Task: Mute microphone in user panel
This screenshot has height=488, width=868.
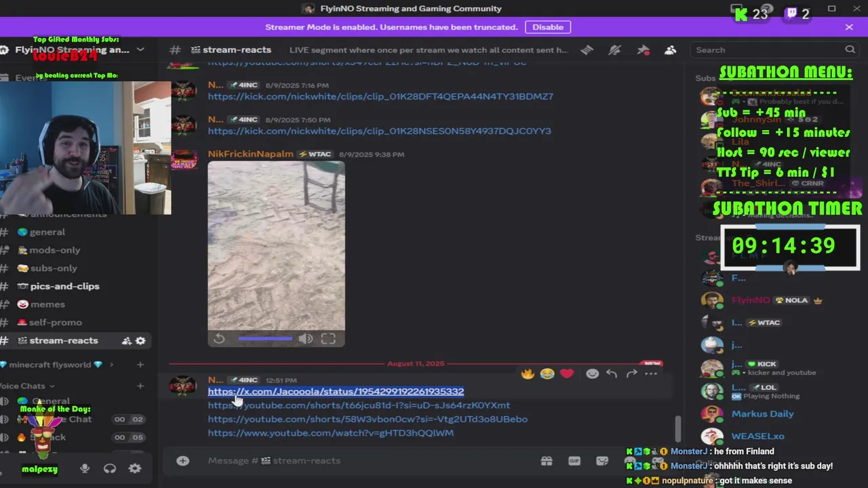Action: [x=85, y=468]
